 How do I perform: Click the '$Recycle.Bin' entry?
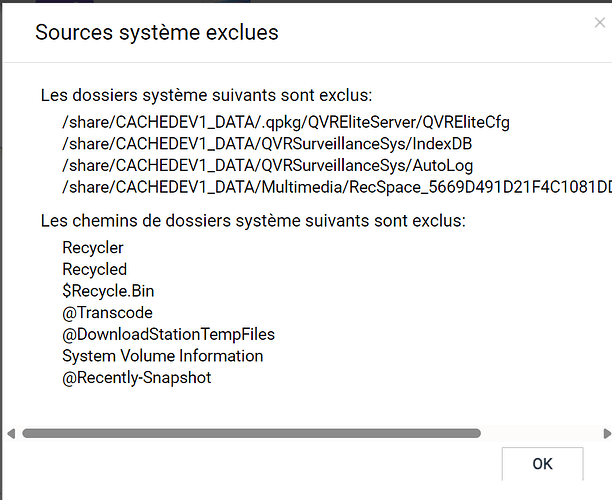(108, 291)
